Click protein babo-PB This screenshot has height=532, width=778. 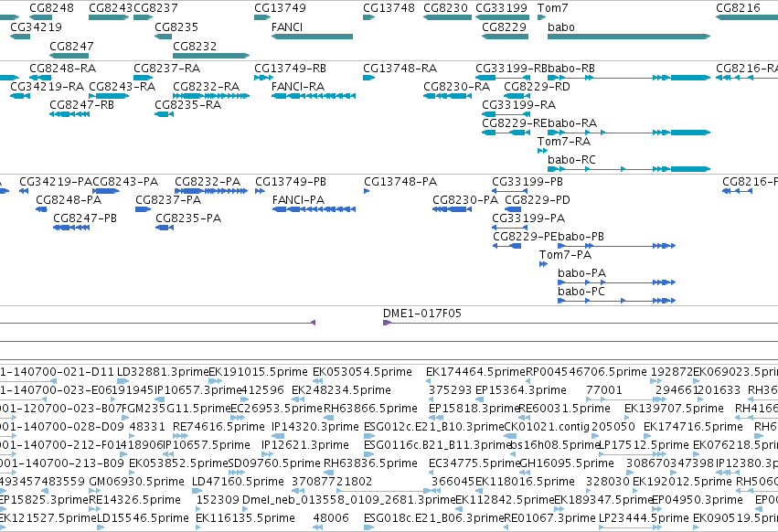617,246
